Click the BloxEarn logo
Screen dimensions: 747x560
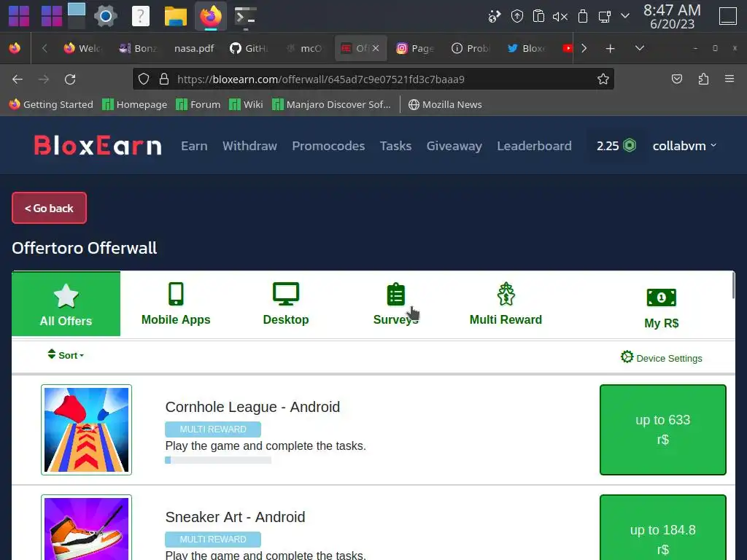click(98, 145)
